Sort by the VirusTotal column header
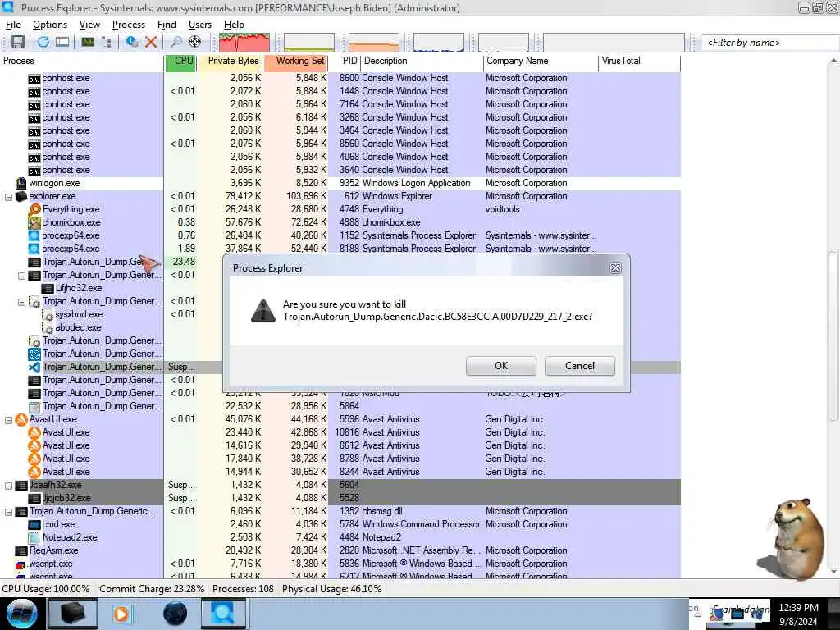 click(639, 61)
